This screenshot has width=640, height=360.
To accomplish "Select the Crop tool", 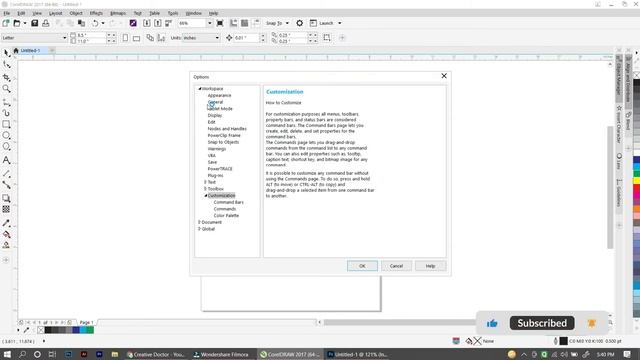I will point(7,77).
